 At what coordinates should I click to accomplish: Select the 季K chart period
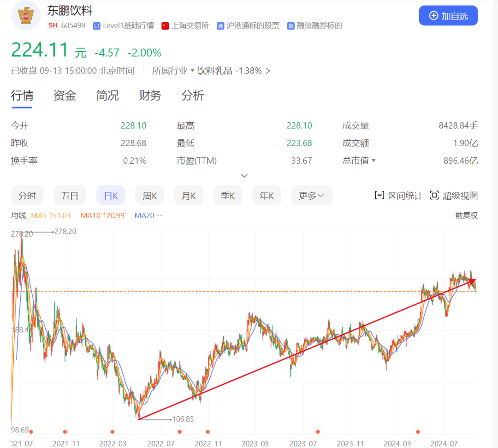pos(228,196)
